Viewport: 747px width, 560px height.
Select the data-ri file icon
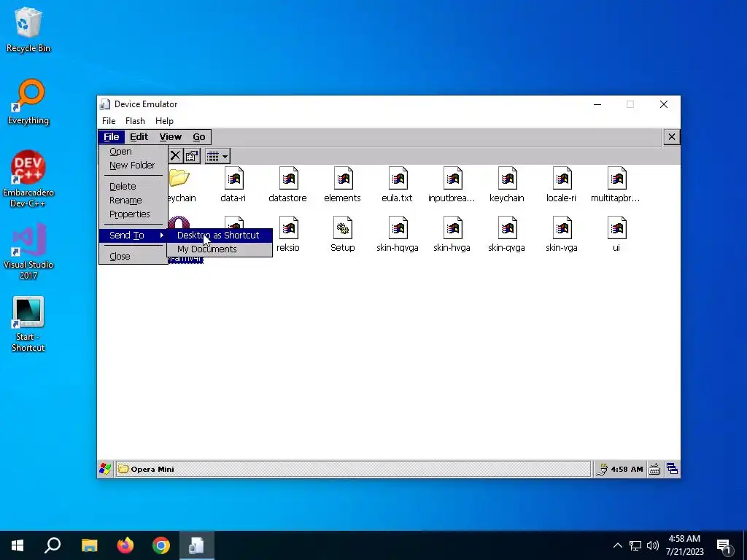(x=233, y=179)
